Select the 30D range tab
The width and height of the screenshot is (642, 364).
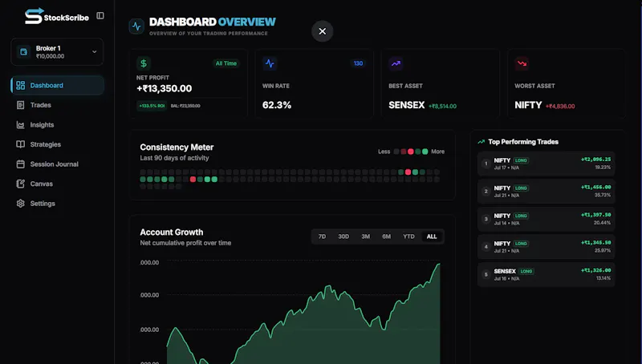pyautogui.click(x=343, y=237)
